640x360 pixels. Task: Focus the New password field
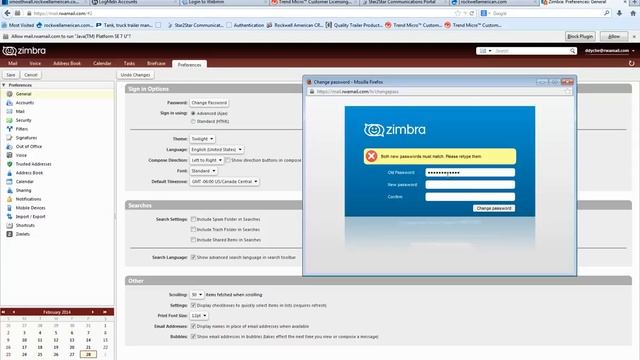(470, 185)
